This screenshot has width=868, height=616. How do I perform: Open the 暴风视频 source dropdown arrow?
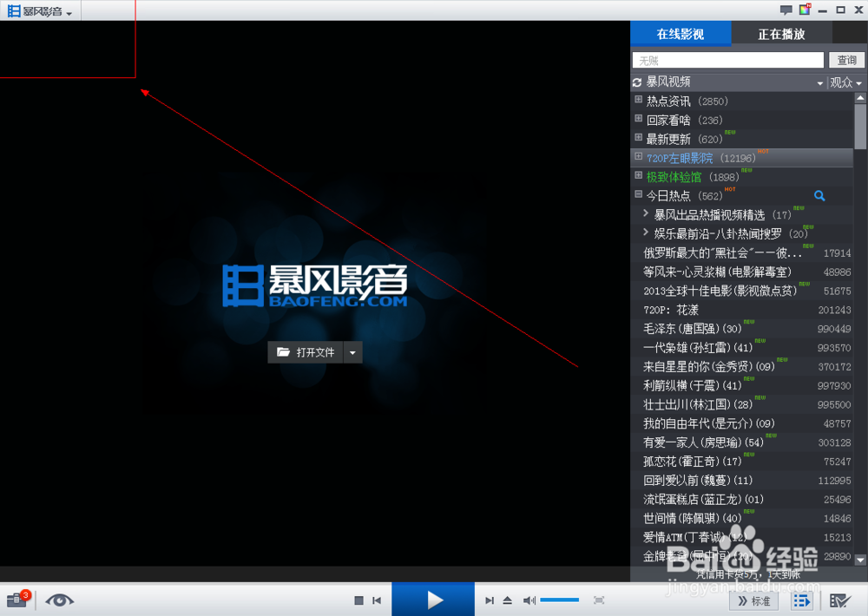pos(820,83)
